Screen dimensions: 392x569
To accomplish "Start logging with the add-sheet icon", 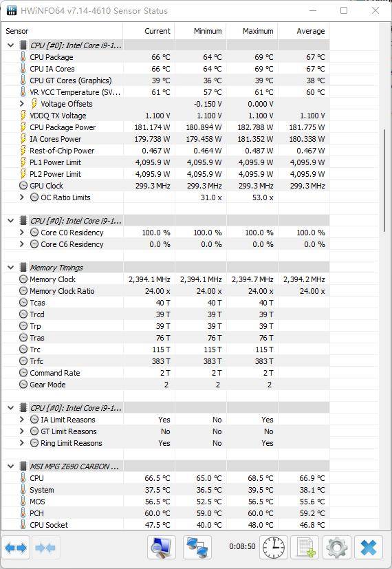I will click(305, 547).
